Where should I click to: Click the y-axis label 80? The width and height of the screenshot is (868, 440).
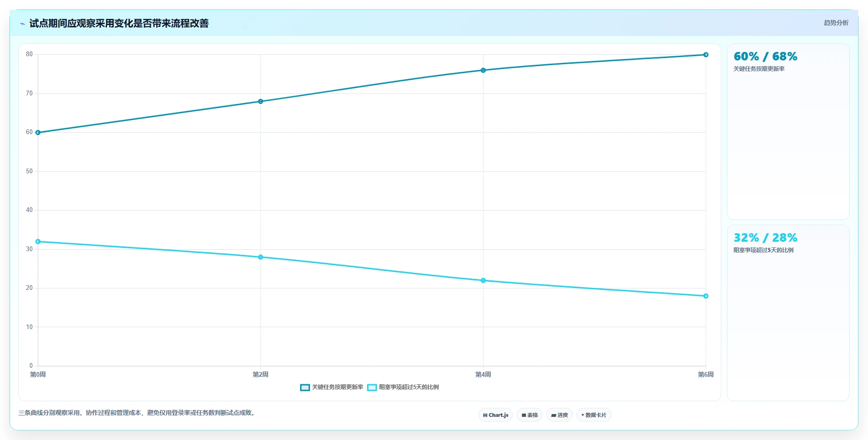pyautogui.click(x=29, y=54)
